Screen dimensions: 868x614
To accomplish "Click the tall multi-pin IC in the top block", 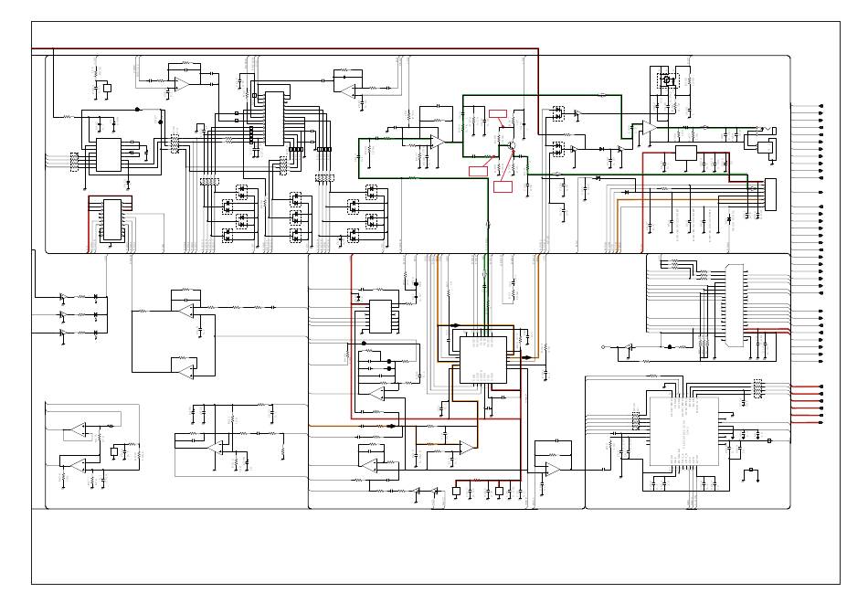I will (x=275, y=119).
